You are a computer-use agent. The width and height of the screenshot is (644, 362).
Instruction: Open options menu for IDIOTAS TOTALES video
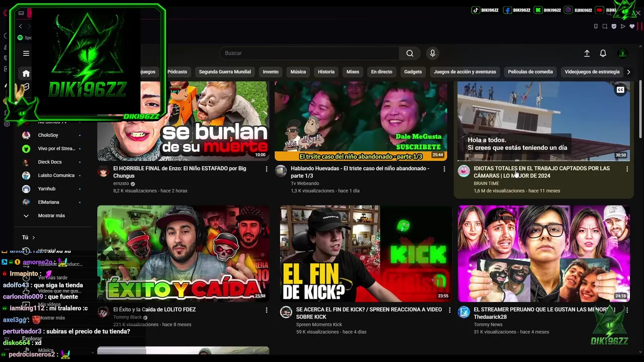[x=627, y=169]
